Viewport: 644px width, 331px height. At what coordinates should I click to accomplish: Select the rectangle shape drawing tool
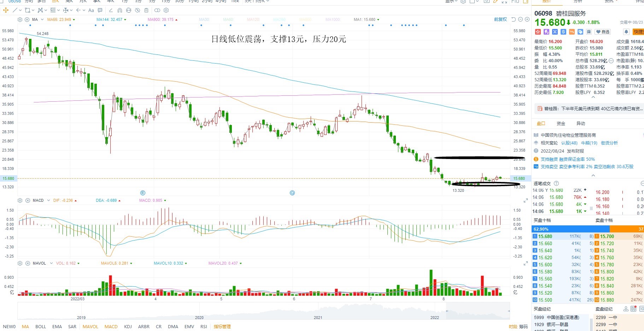[27, 10]
